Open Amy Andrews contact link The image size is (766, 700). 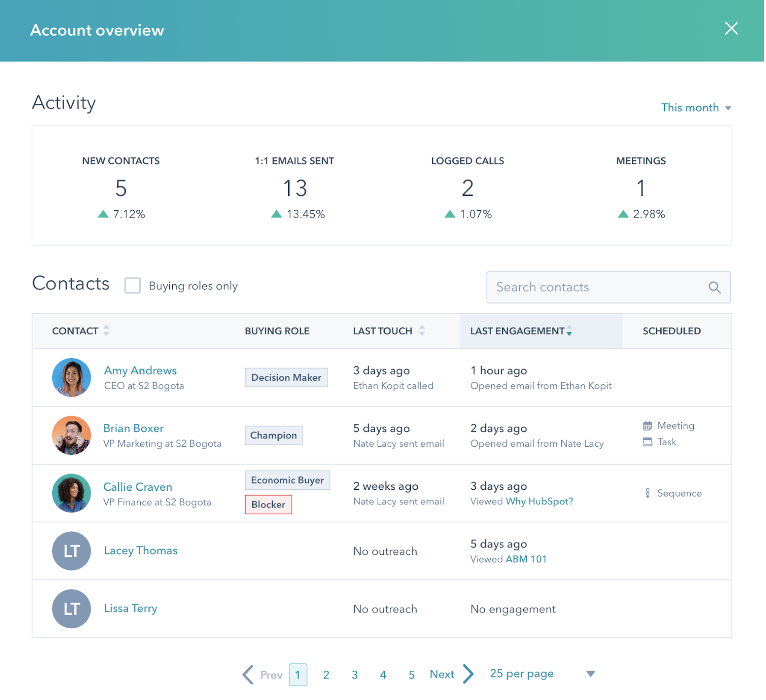click(x=140, y=371)
